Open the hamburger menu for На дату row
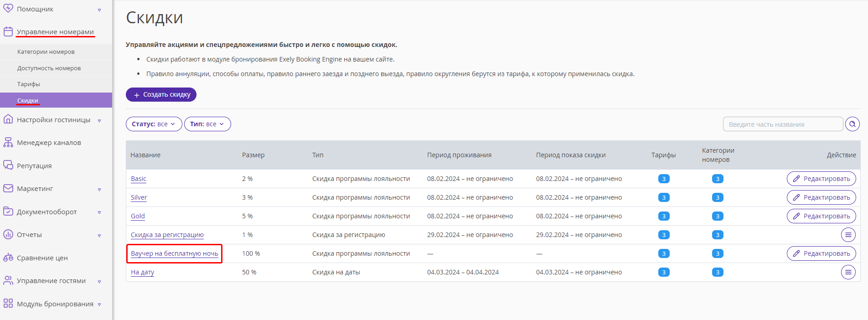 coord(848,272)
